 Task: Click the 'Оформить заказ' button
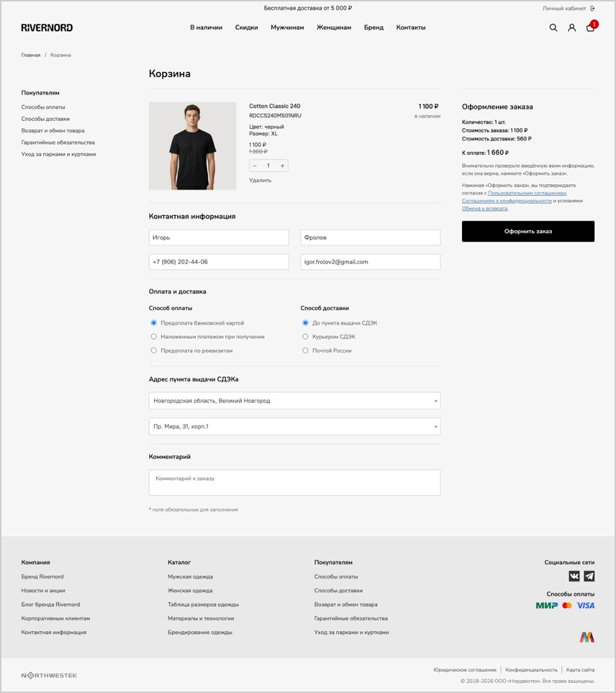(x=528, y=231)
